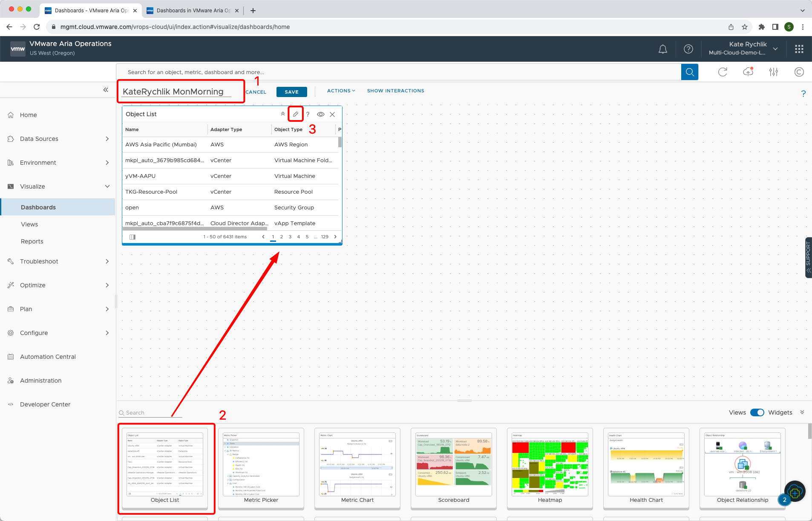The image size is (812, 521).
Task: Click the refresh dashboard icon
Action: click(x=723, y=72)
